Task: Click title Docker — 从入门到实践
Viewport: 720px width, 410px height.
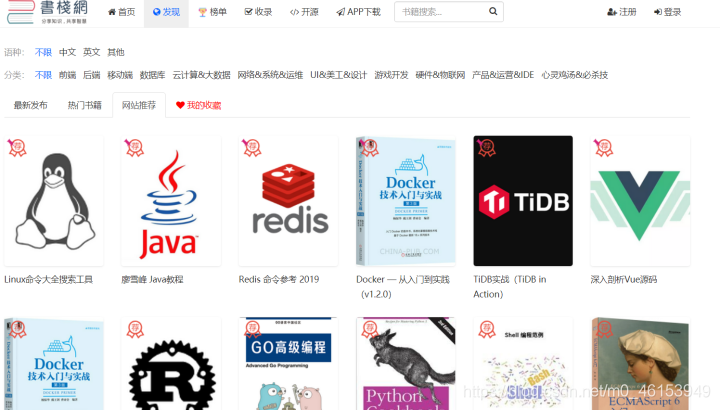Action: click(403, 286)
